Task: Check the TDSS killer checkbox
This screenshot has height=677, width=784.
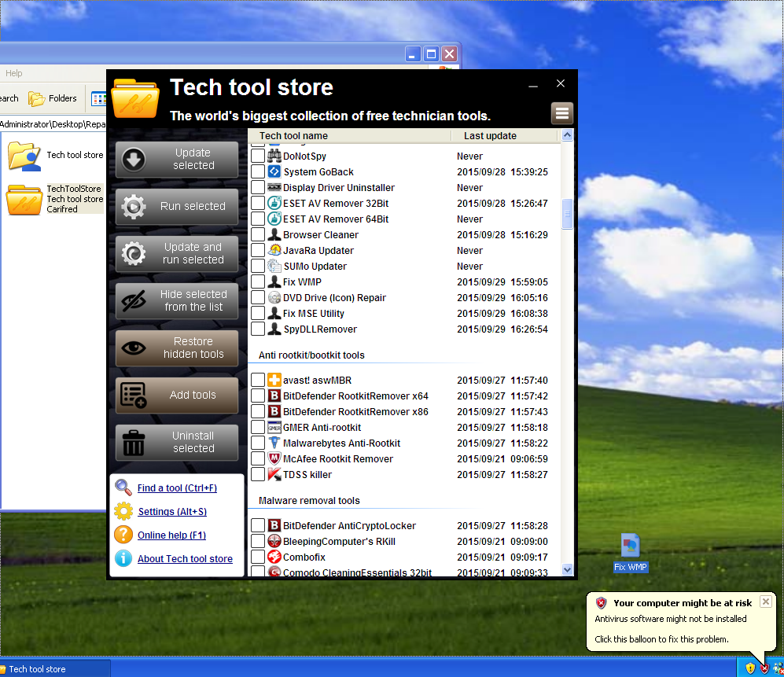Action: [x=258, y=474]
